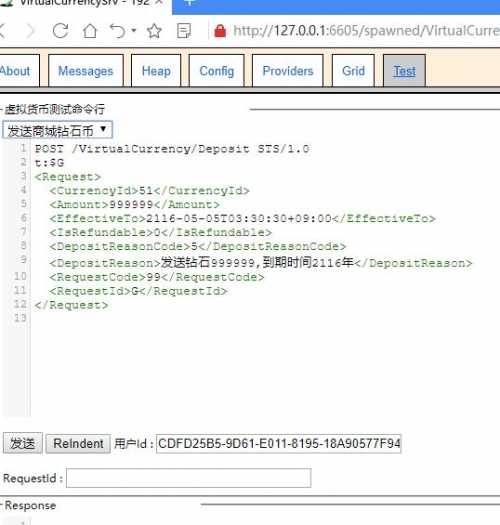Click the undo close-tab arrow icon
Viewport: 500px width, 525px height.
pyautogui.click(x=118, y=31)
